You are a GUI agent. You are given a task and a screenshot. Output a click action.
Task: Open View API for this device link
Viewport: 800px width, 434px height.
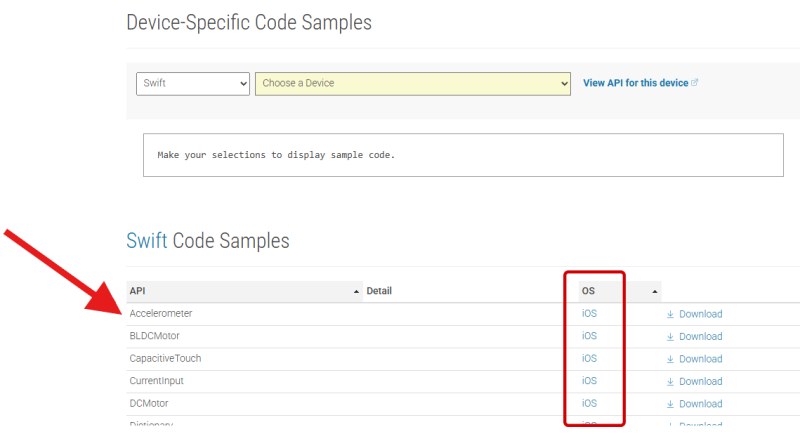point(635,83)
